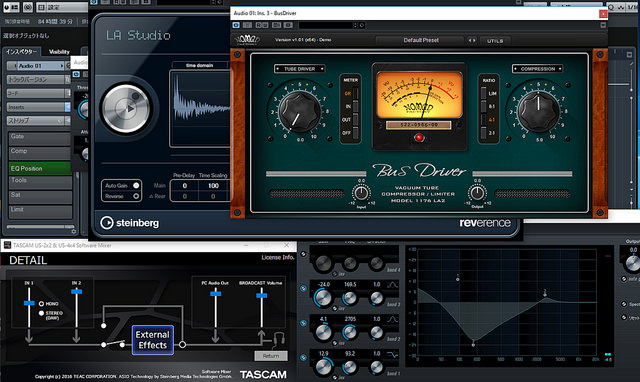
Task: Click the UTILS button in BusDriver
Action: click(495, 40)
